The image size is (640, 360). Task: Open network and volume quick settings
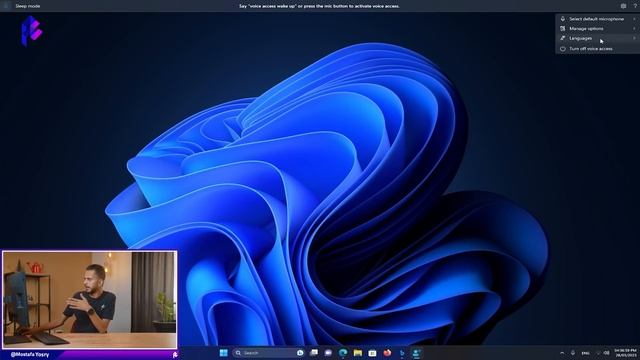(602, 353)
